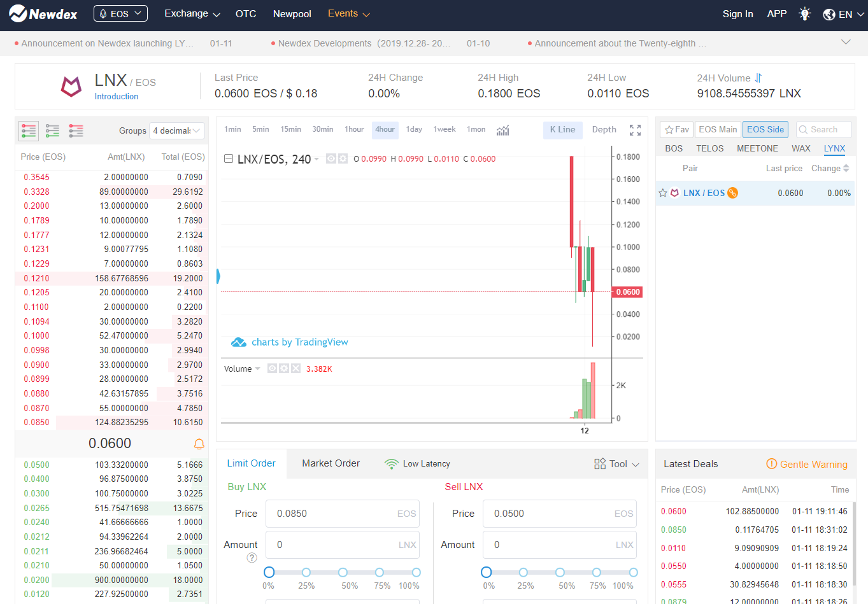This screenshot has height=604, width=868.
Task: Open the EOS chain selector dropdown
Action: coord(120,13)
